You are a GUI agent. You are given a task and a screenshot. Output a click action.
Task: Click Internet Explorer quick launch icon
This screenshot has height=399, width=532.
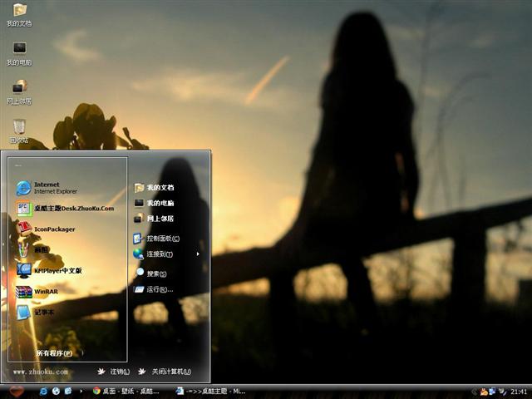pos(43,392)
